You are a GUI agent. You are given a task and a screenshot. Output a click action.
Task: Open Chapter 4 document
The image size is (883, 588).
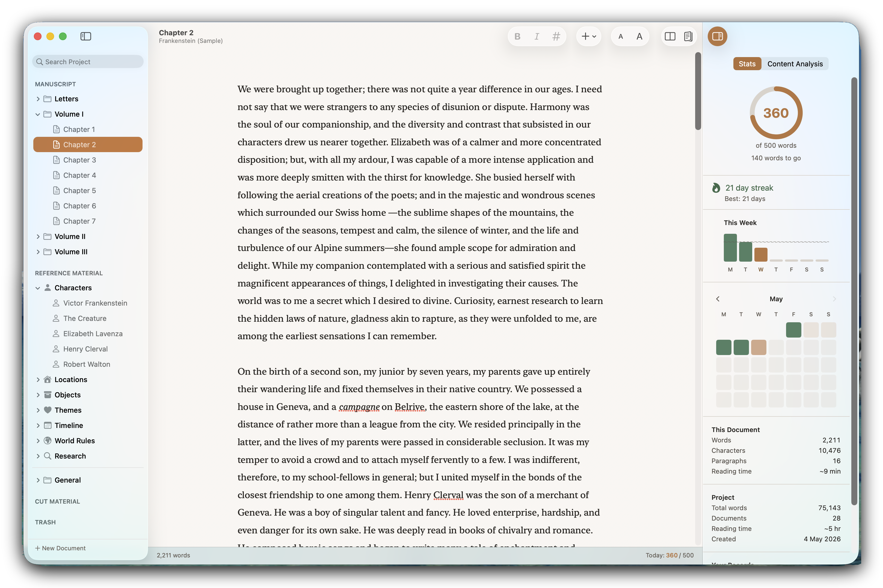pos(88,176)
